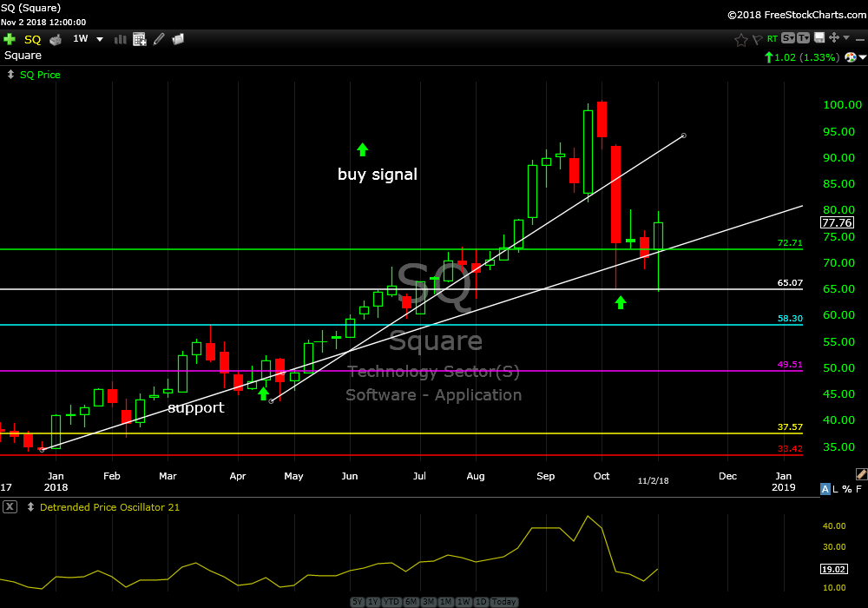
Task: Close Detrended Price Oscillator panel with X
Action: (9, 507)
